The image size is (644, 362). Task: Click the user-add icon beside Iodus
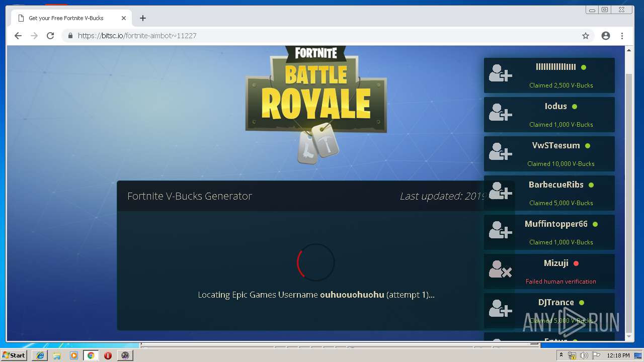click(501, 113)
